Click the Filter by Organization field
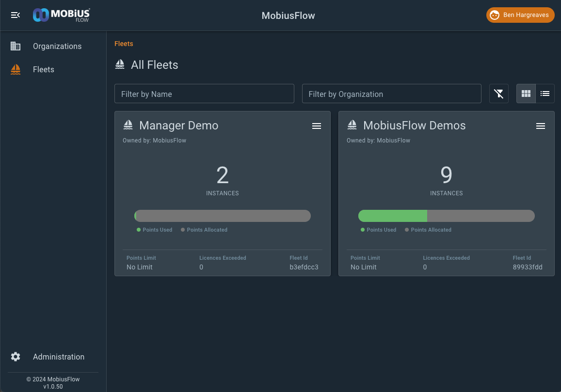The width and height of the screenshot is (561, 392). [391, 94]
